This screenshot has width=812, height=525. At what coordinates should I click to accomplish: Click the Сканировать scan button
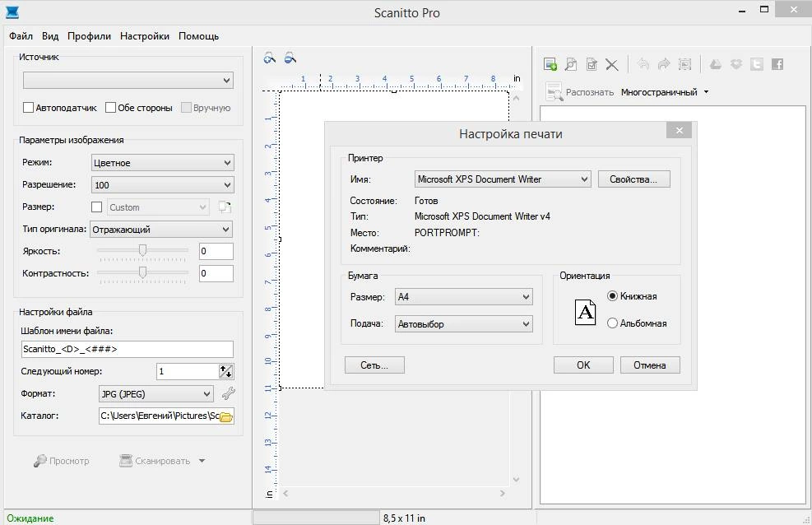[x=155, y=461]
